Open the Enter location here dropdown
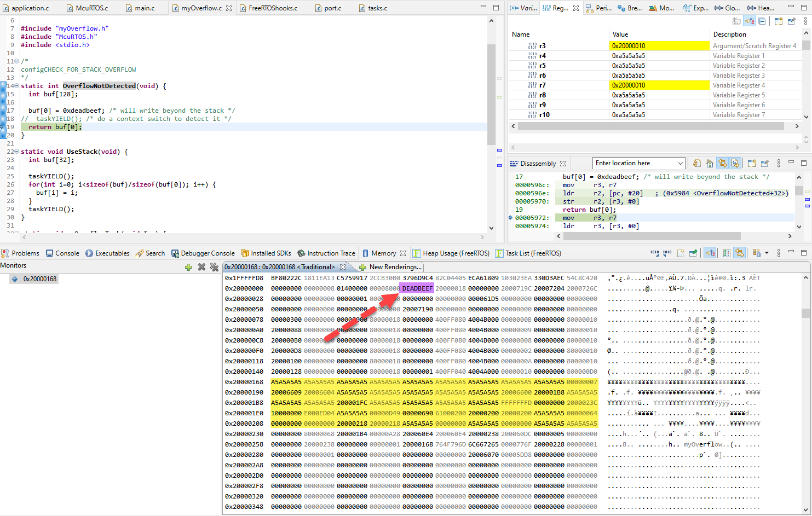The width and height of the screenshot is (812, 516). click(x=681, y=163)
